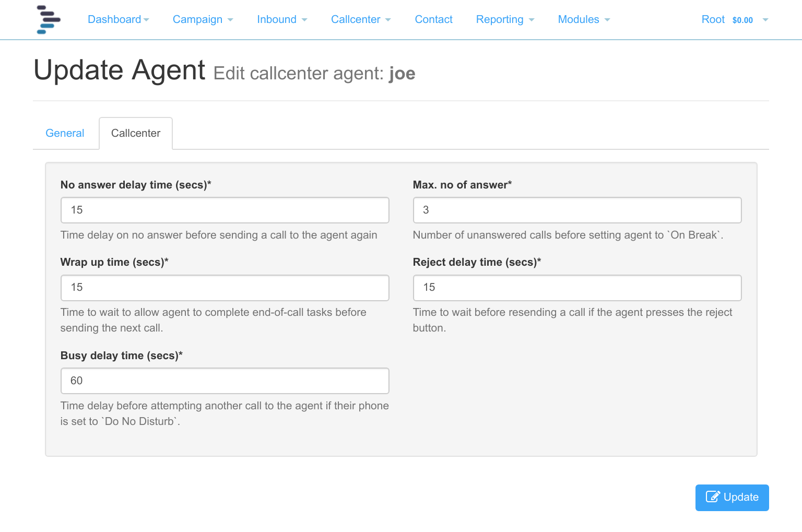
Task: View the $0.00 account balance
Action: (x=742, y=20)
